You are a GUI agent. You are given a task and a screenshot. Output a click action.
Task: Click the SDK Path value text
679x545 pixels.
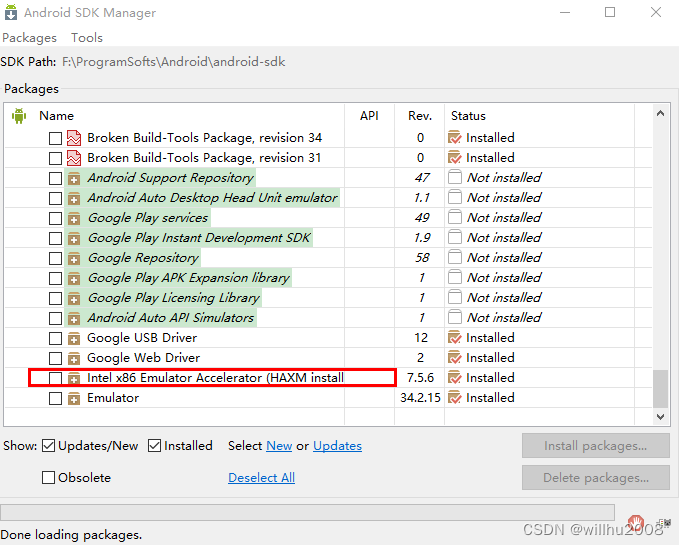(174, 62)
